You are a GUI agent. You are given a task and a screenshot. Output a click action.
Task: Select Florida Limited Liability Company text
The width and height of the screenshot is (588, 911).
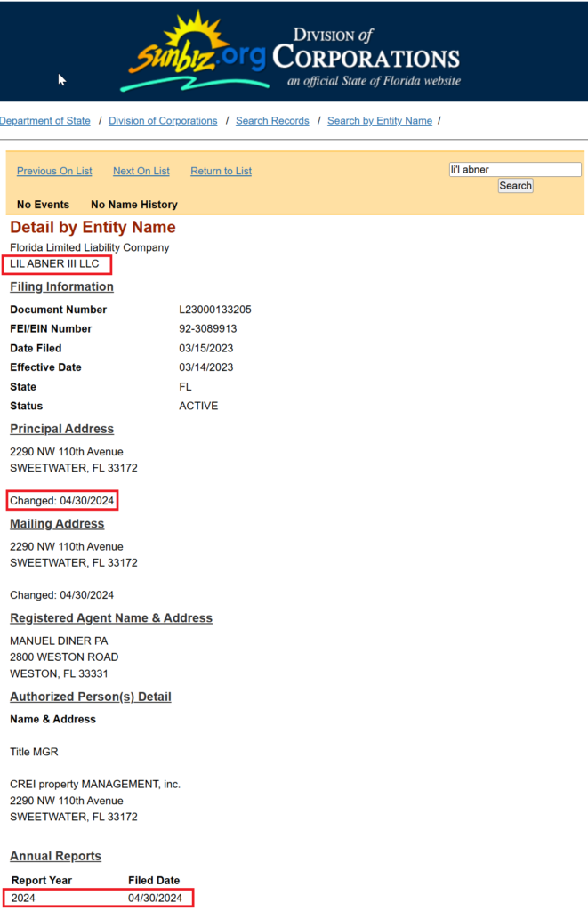pyautogui.click(x=90, y=247)
